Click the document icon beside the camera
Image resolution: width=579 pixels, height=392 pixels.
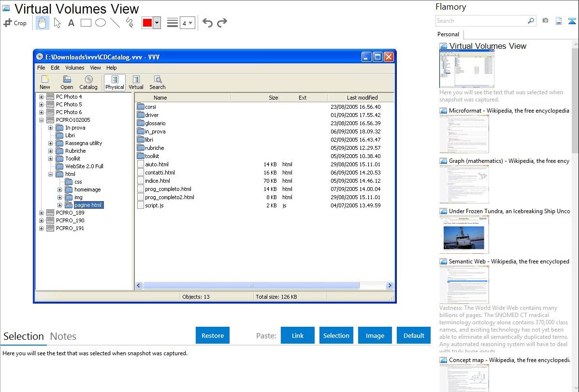point(559,21)
